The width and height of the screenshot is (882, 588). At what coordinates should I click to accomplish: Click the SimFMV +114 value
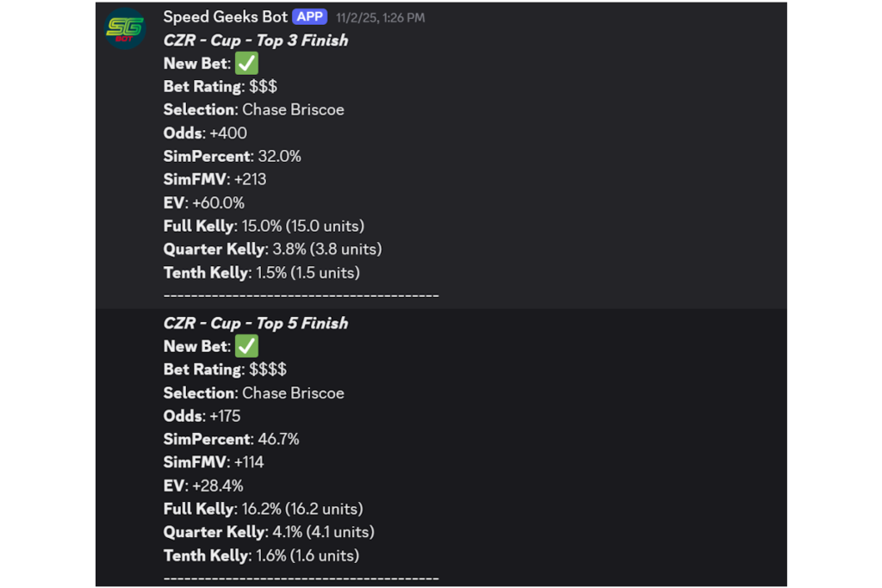coord(248,463)
